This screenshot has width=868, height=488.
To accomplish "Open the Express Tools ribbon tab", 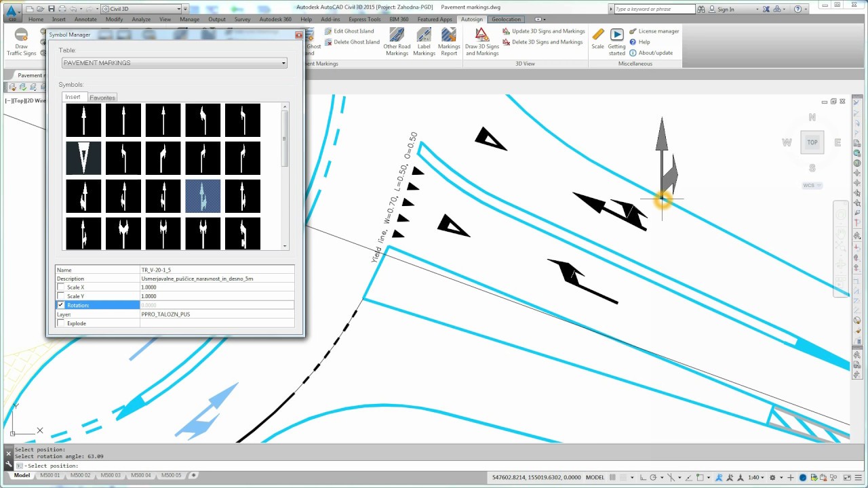I will click(x=364, y=19).
